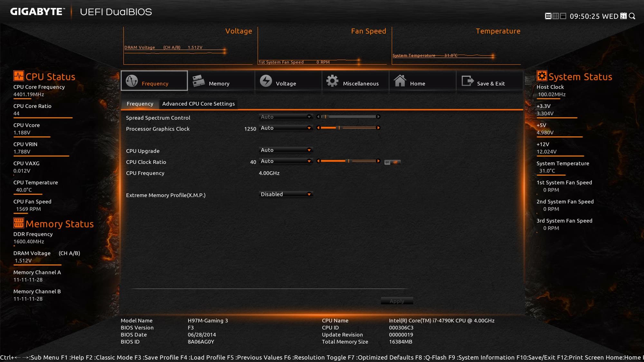The width and height of the screenshot is (644, 362).
Task: Toggle the CPU Clock Ratio on/off switch
Action: (x=392, y=162)
